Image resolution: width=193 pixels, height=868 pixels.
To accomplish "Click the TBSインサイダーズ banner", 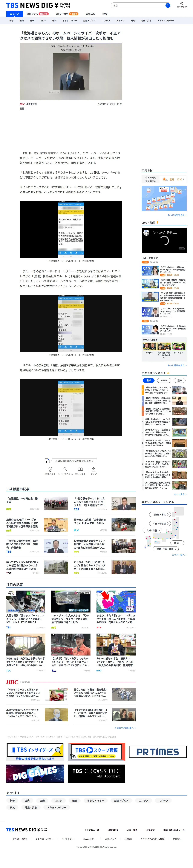I will pyautogui.click(x=35, y=752).
